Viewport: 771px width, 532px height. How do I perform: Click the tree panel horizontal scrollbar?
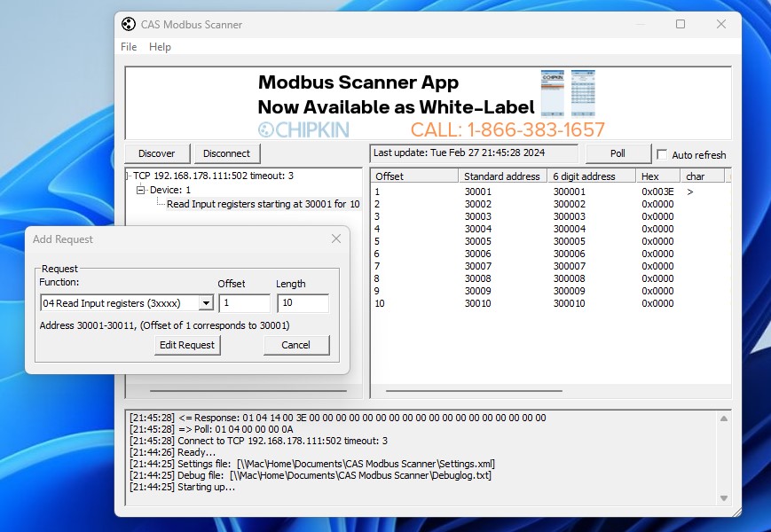click(248, 391)
